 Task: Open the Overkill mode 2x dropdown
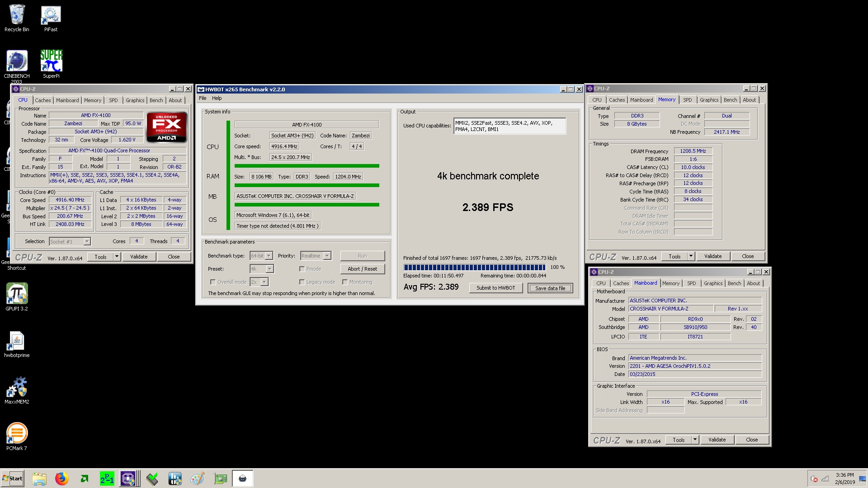tap(259, 282)
